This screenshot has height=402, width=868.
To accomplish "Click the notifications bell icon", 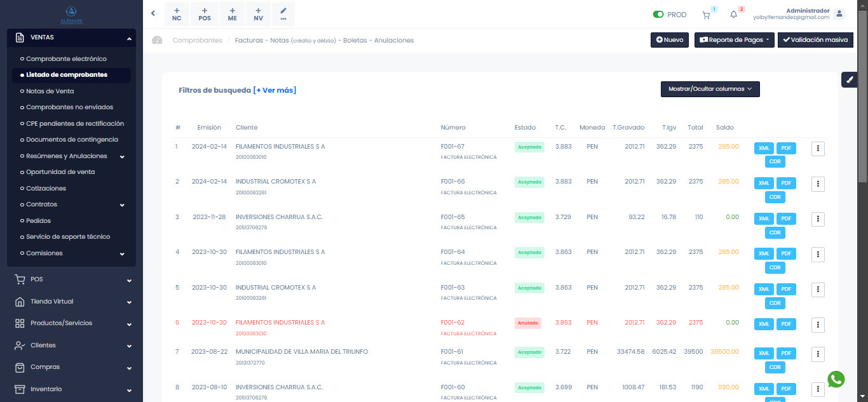I will tap(734, 15).
